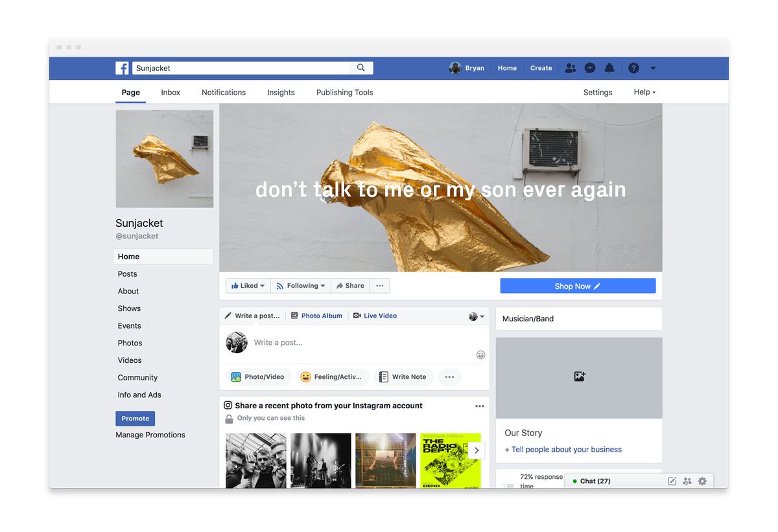Click the blue Promote button
778x532 pixels.
135,419
